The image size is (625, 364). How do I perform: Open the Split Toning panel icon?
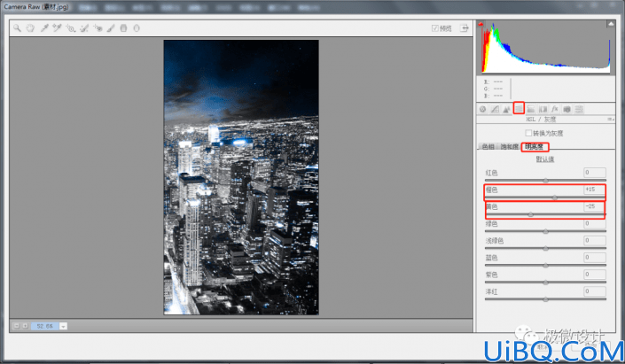pos(530,109)
